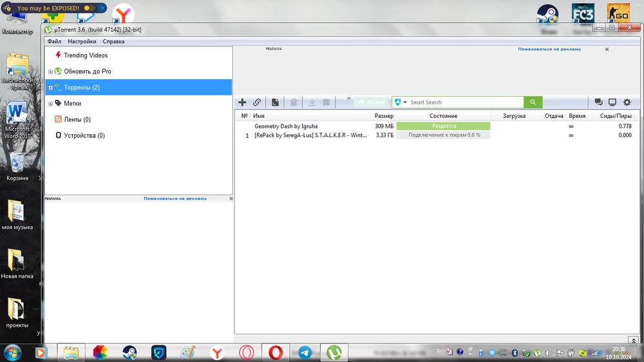The image size is (644, 362).
Task: Open the Файл menu
Action: (x=54, y=41)
